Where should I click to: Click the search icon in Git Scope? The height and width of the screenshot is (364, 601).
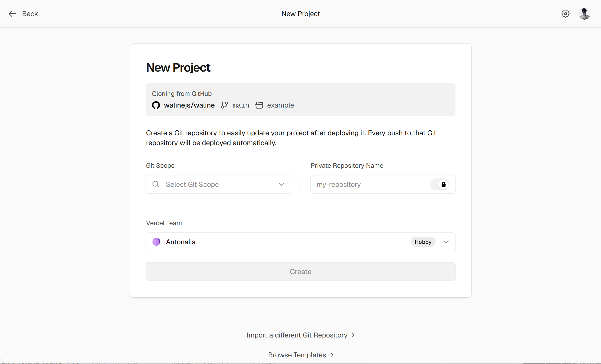pos(156,184)
